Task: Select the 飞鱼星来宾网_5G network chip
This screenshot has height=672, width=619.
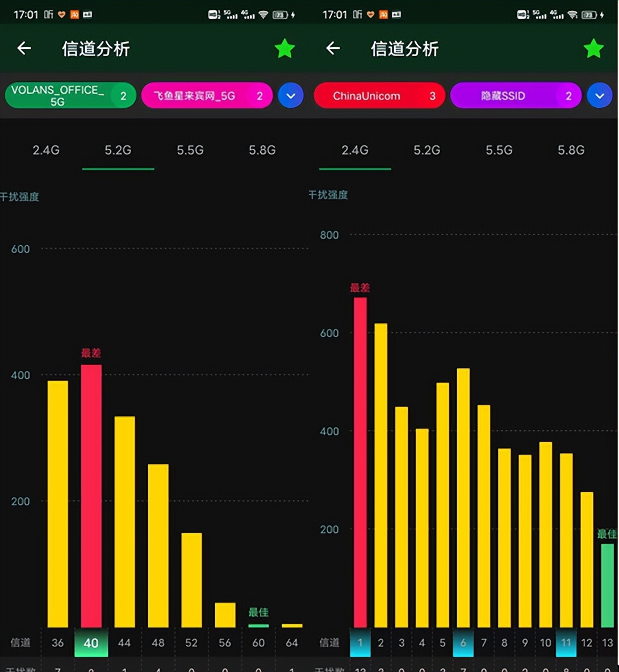Action: (207, 95)
